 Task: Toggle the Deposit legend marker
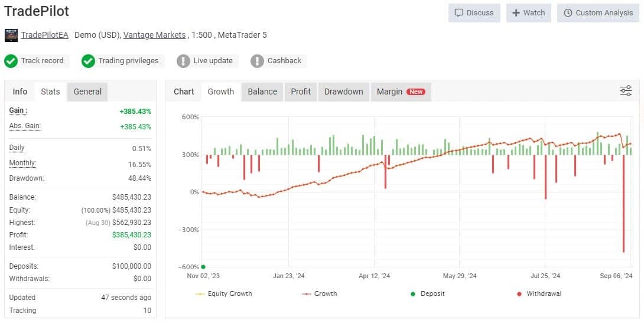click(x=428, y=294)
